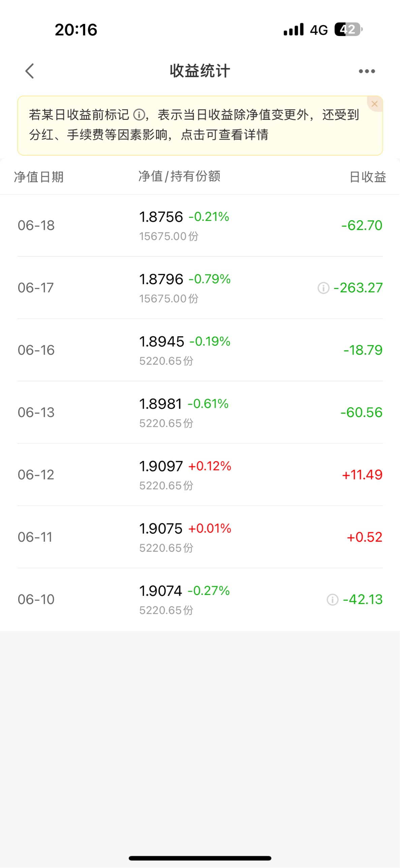The image size is (400, 868).
Task: Open the three-dot more options menu
Action: click(x=367, y=71)
